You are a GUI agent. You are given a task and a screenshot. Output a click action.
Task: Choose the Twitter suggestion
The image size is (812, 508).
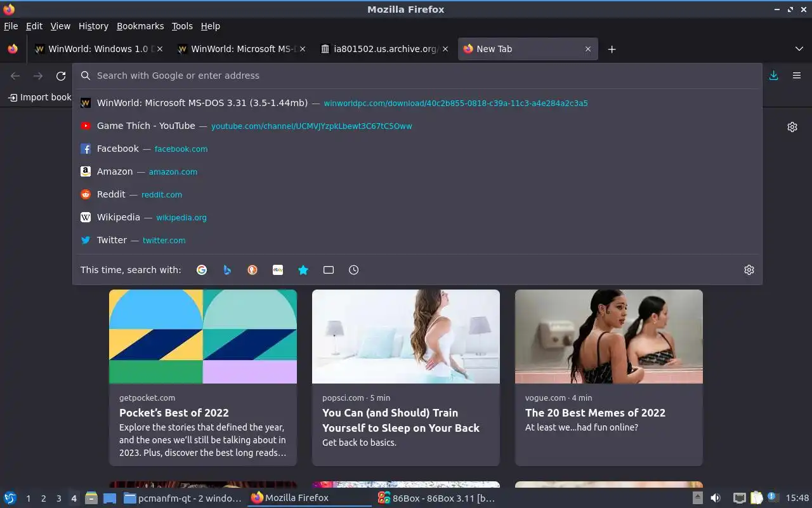[417, 240]
